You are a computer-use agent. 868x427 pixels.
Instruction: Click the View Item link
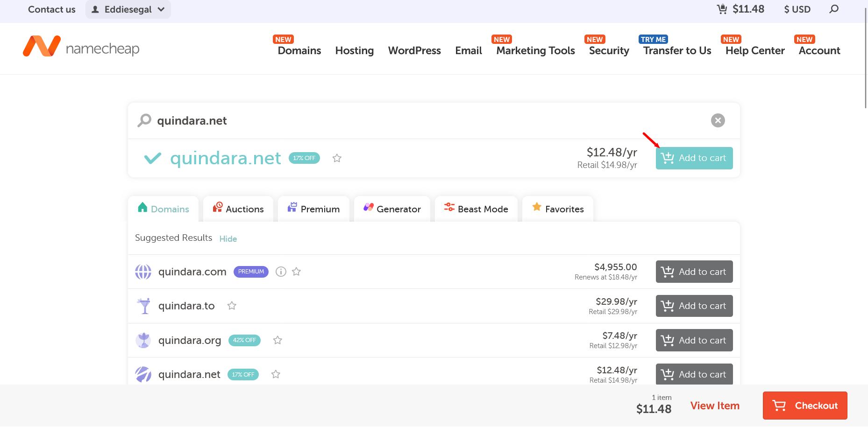pos(715,406)
